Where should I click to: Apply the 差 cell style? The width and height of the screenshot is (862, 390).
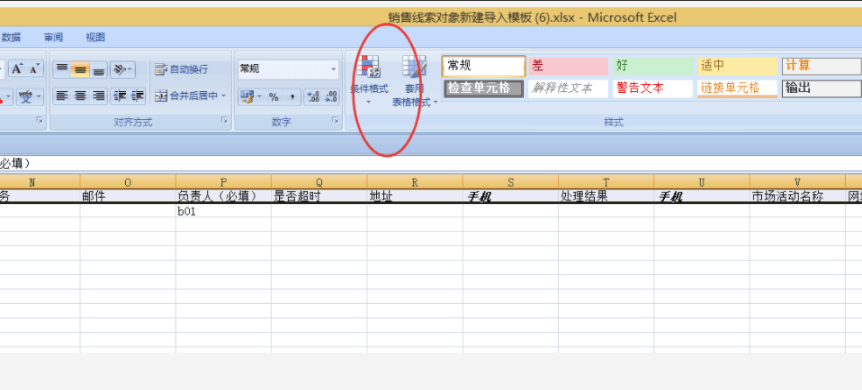click(x=568, y=66)
